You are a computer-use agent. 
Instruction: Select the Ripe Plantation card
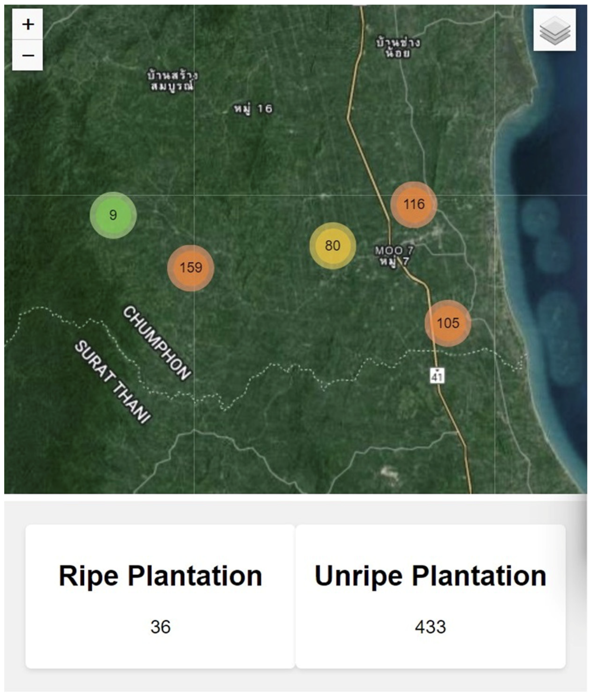pyautogui.click(x=160, y=596)
